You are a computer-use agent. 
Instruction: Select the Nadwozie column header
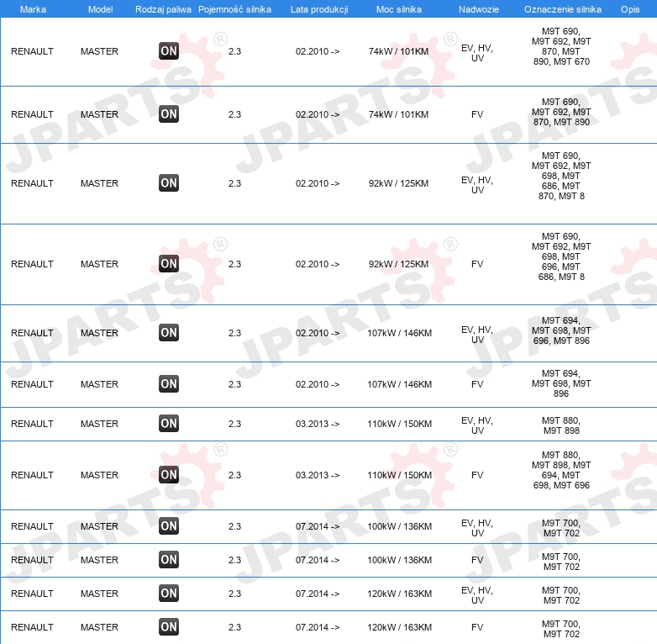pyautogui.click(x=479, y=9)
